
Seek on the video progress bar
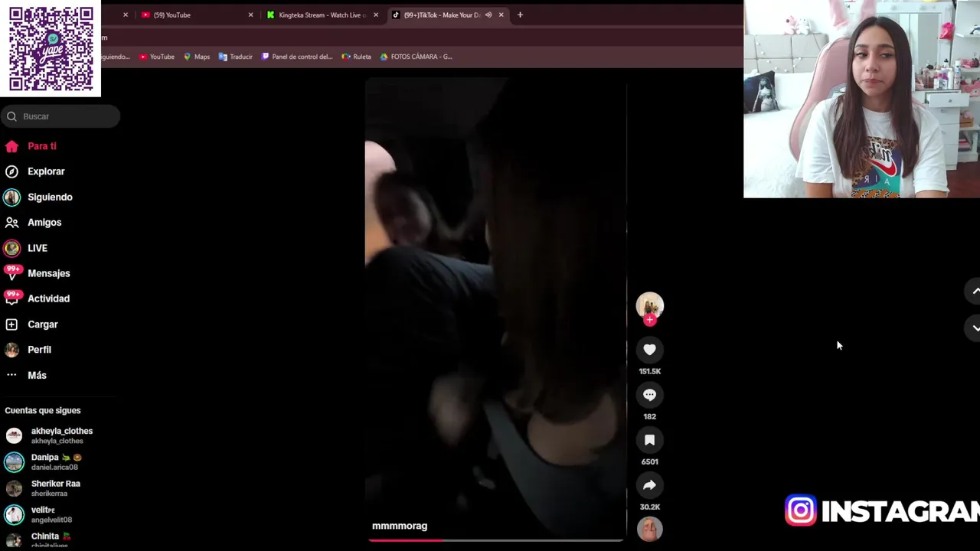coord(495,540)
